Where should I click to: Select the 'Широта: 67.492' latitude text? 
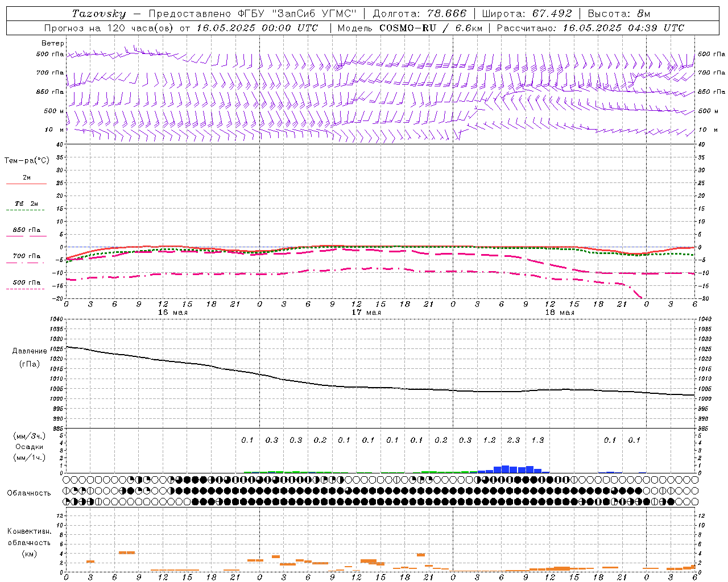(527, 14)
